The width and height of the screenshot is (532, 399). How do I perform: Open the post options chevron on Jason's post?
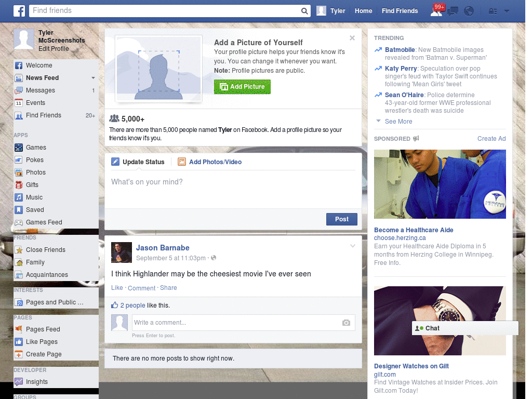tap(353, 246)
